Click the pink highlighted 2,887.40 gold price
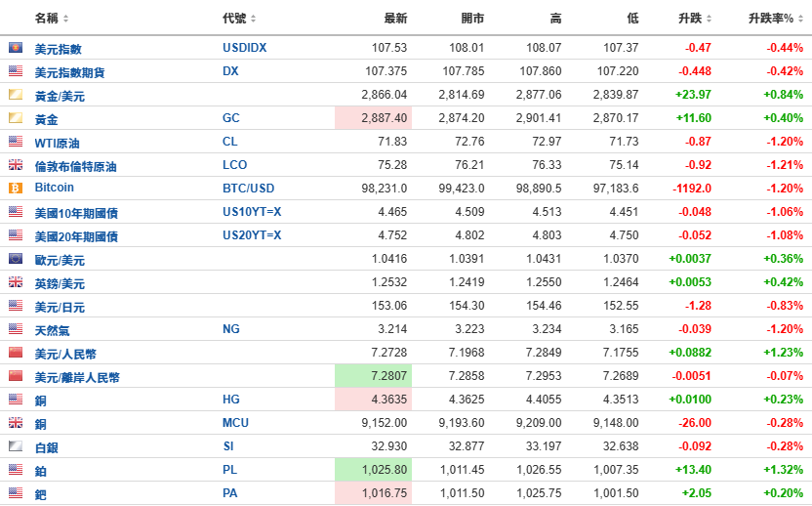Screen dimensions: 812x506 (x=374, y=117)
